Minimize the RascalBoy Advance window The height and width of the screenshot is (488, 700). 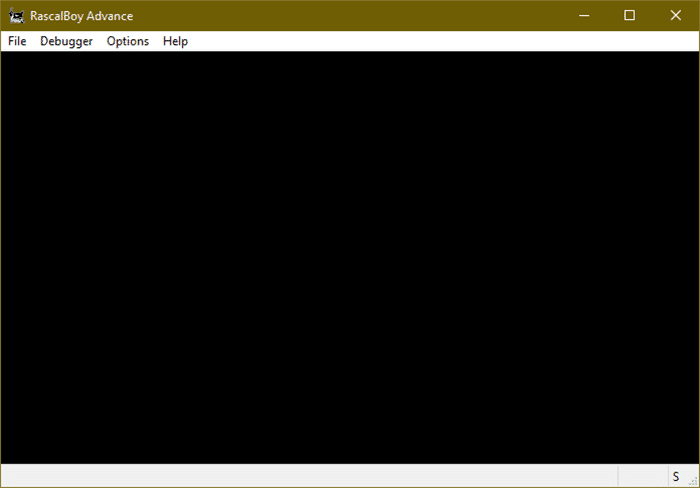pos(584,16)
